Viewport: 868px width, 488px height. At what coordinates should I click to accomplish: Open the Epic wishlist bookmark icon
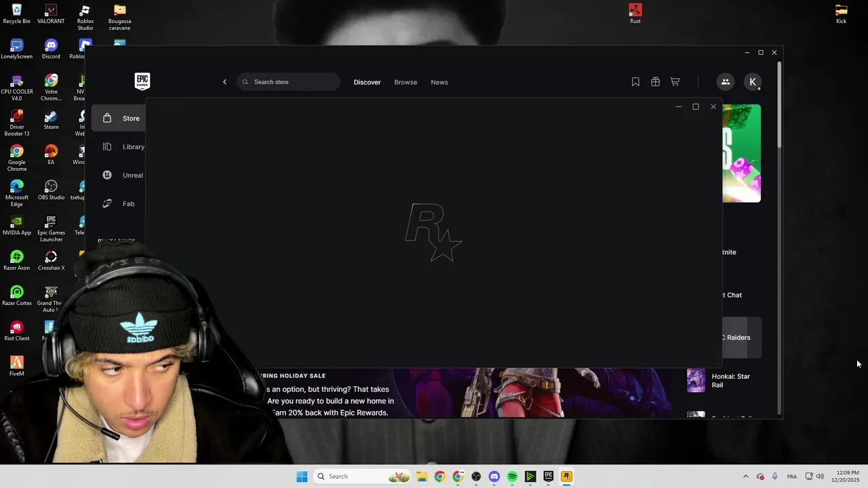[635, 82]
